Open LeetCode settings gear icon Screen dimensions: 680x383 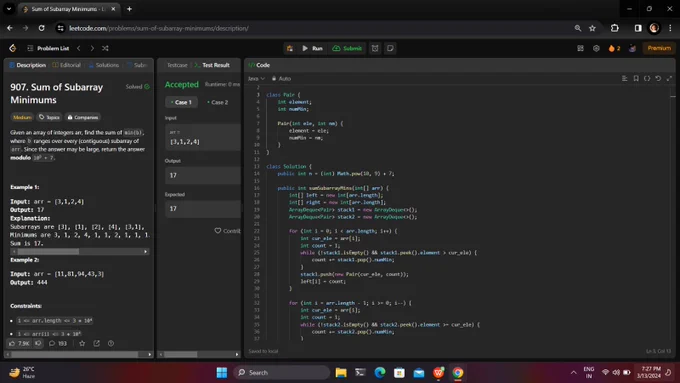pyautogui.click(x=596, y=48)
